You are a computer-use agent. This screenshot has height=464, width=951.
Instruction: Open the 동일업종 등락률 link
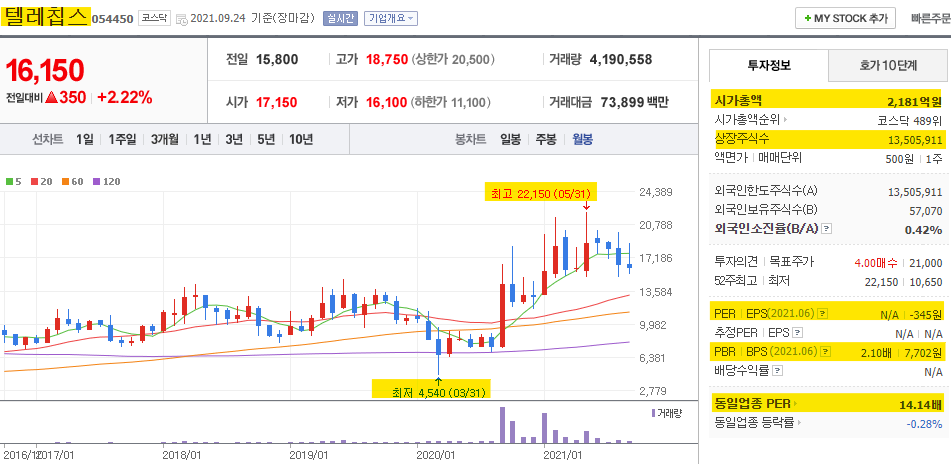(758, 423)
